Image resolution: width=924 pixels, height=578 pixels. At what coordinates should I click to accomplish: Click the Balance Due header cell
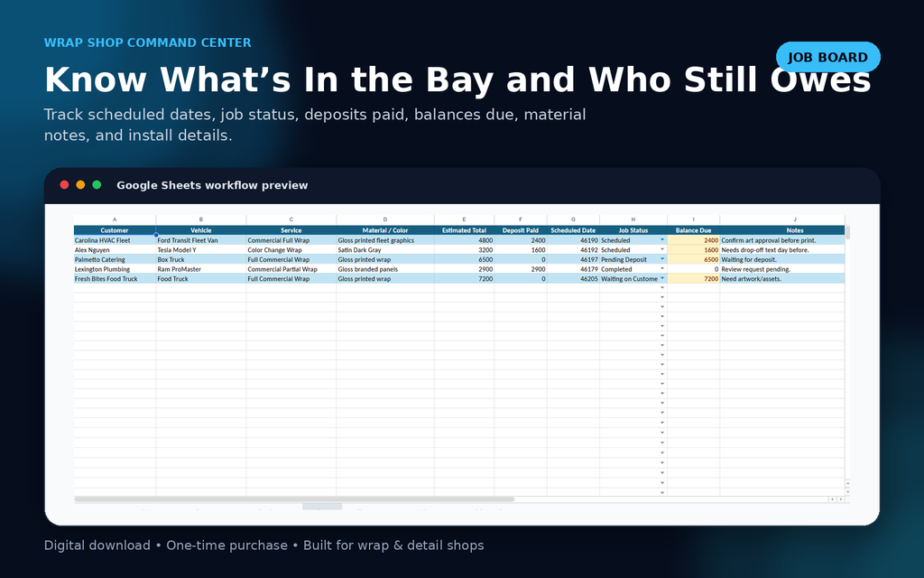(x=693, y=230)
